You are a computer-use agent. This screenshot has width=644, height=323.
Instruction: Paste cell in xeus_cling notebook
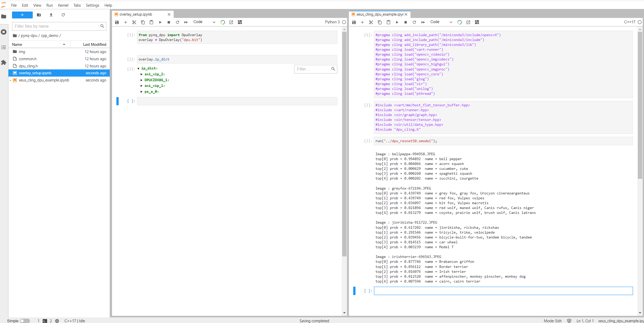(x=388, y=22)
